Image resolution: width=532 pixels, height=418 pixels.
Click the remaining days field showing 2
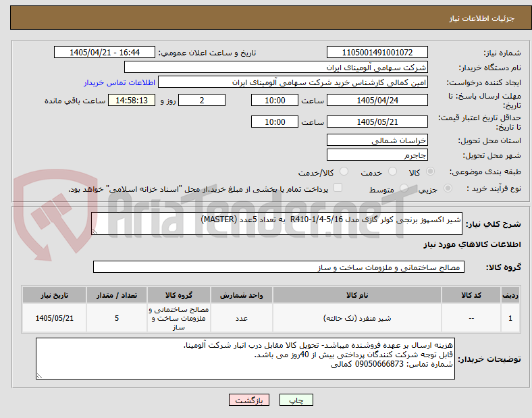tap(202, 100)
